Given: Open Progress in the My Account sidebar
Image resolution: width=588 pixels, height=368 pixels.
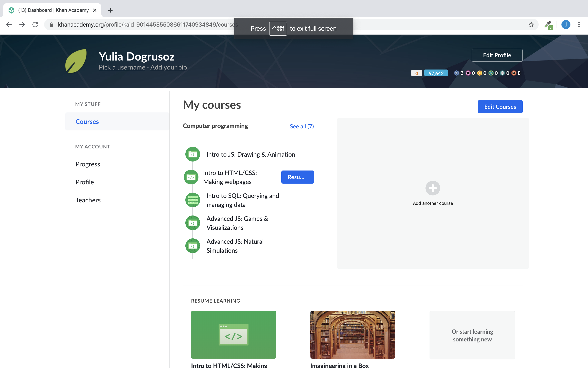Looking at the screenshot, I should [x=88, y=164].
